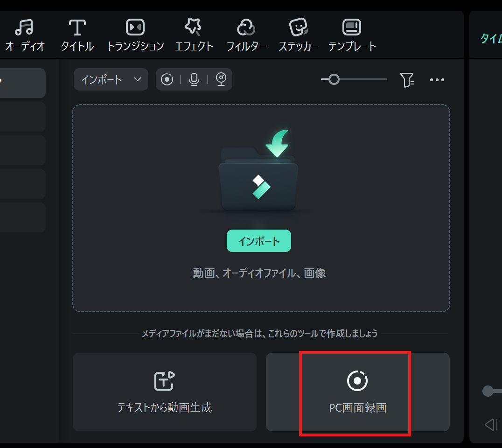The width and height of the screenshot is (502, 448).
Task: Open the media filter icon
Action: coord(407,80)
